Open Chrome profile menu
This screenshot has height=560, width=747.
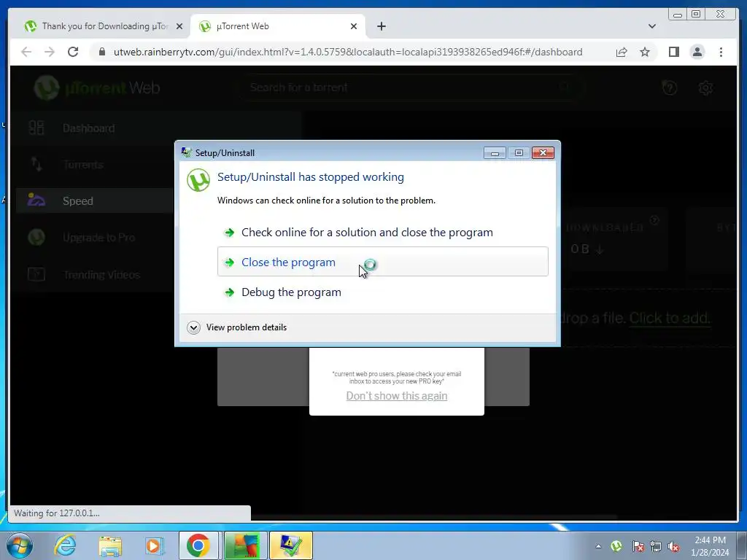coord(697,52)
